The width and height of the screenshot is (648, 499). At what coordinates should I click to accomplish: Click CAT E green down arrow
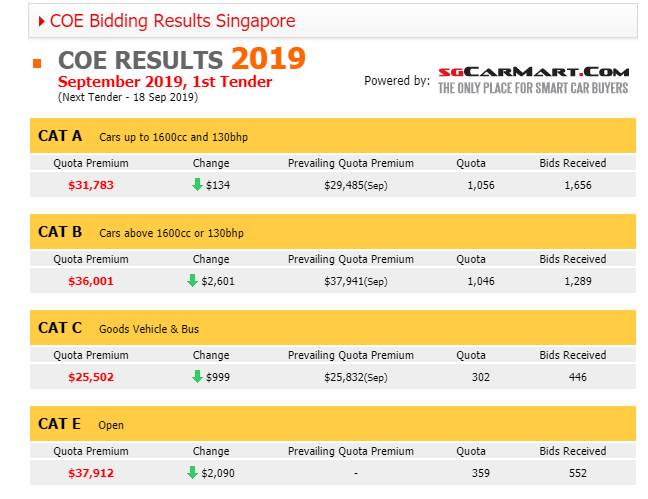click(x=193, y=473)
